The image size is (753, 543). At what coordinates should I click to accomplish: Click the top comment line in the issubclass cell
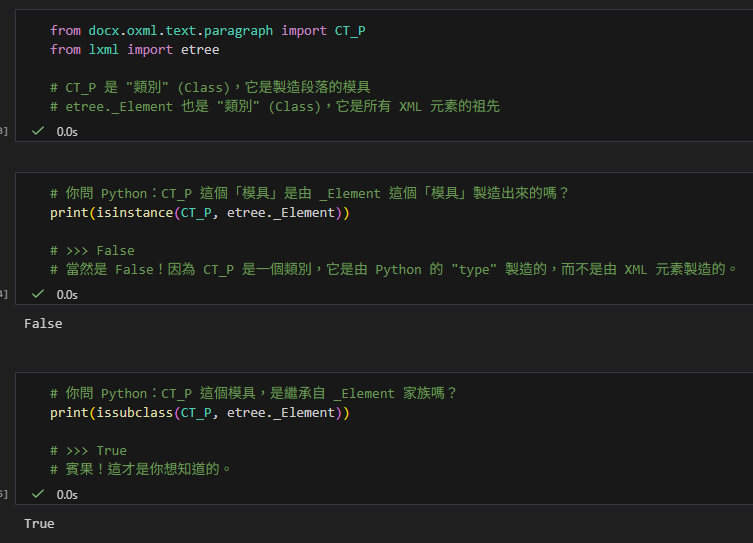[x=253, y=393]
